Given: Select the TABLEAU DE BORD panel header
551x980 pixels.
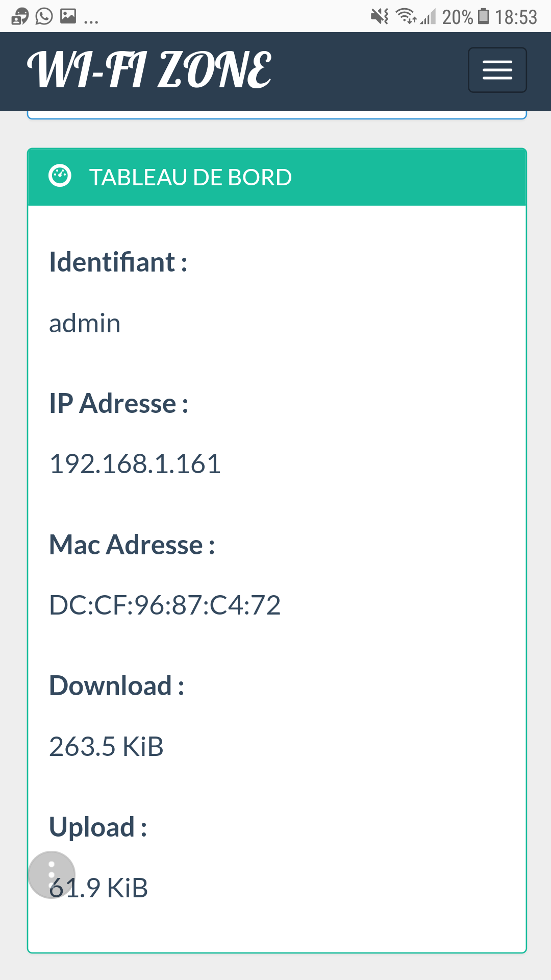Looking at the screenshot, I should (277, 177).
